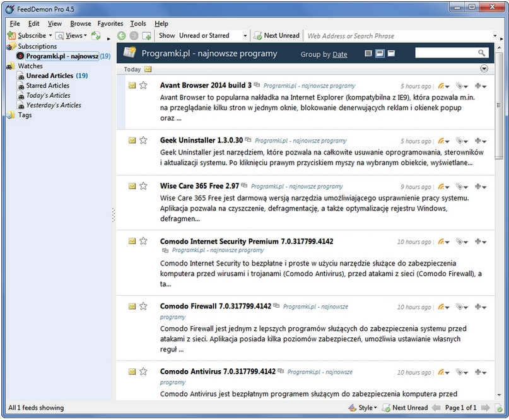The width and height of the screenshot is (509, 420).
Task: Expand the Subscribe button dropdown arrow
Action: (x=50, y=35)
